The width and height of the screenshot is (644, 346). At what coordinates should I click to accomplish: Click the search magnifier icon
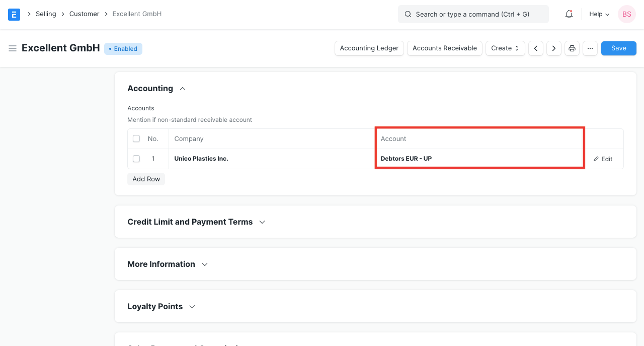point(408,14)
